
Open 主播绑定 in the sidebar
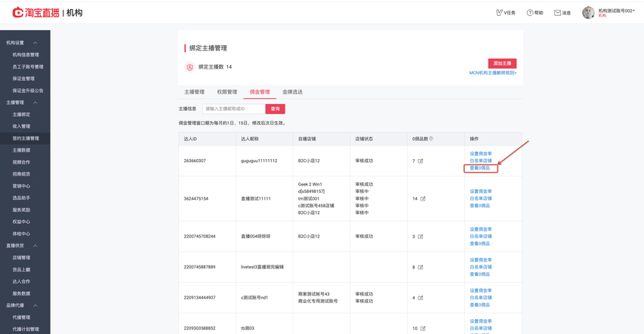point(21,115)
